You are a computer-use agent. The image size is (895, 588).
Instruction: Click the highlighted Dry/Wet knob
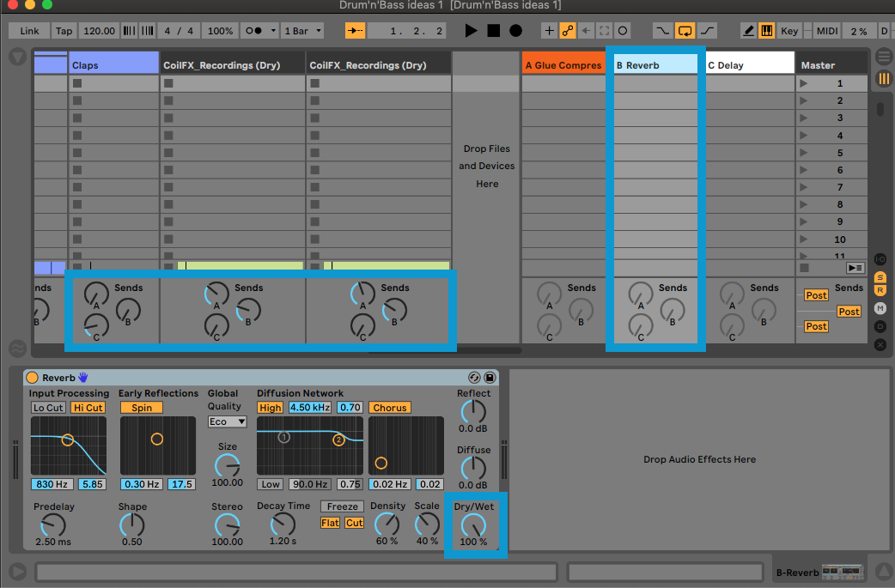coord(474,524)
